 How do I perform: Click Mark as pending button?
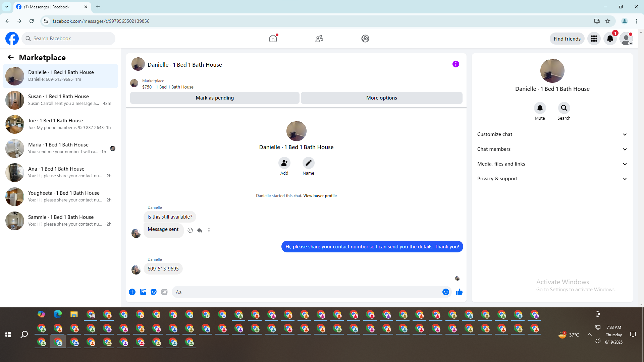(x=215, y=98)
